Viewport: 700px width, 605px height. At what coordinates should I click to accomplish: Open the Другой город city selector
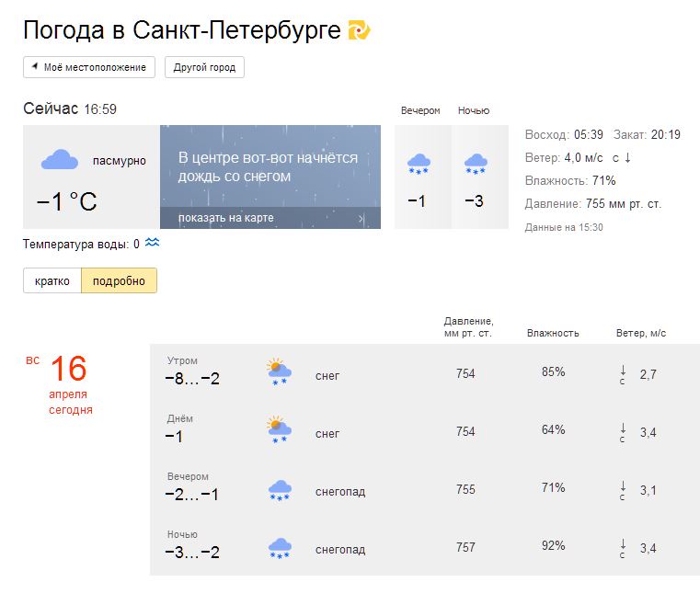click(x=204, y=67)
